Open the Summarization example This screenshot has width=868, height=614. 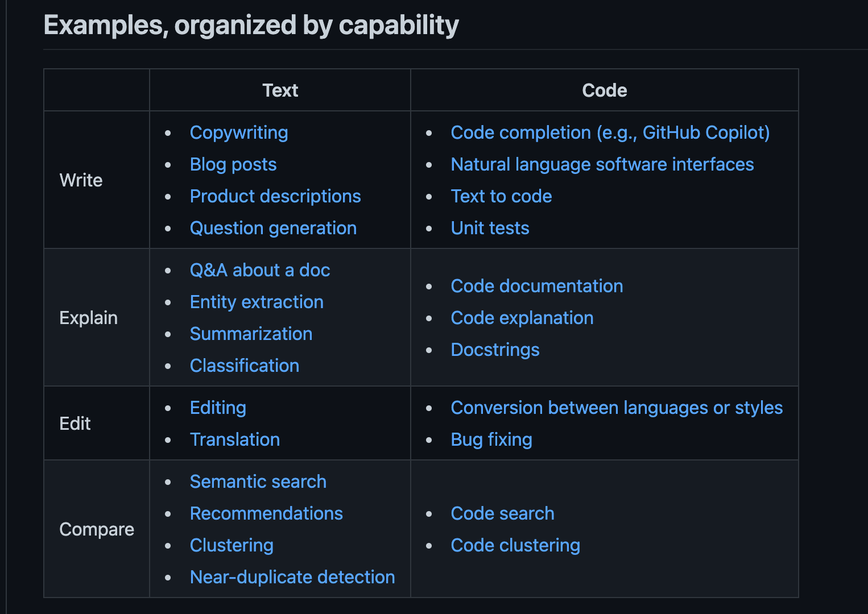pos(251,334)
